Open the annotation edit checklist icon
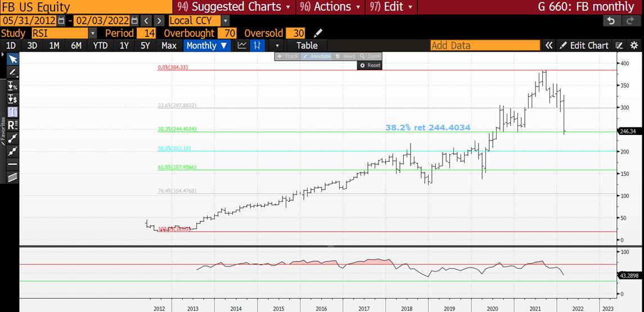Viewport: 644px width, 312px height. tap(620, 45)
